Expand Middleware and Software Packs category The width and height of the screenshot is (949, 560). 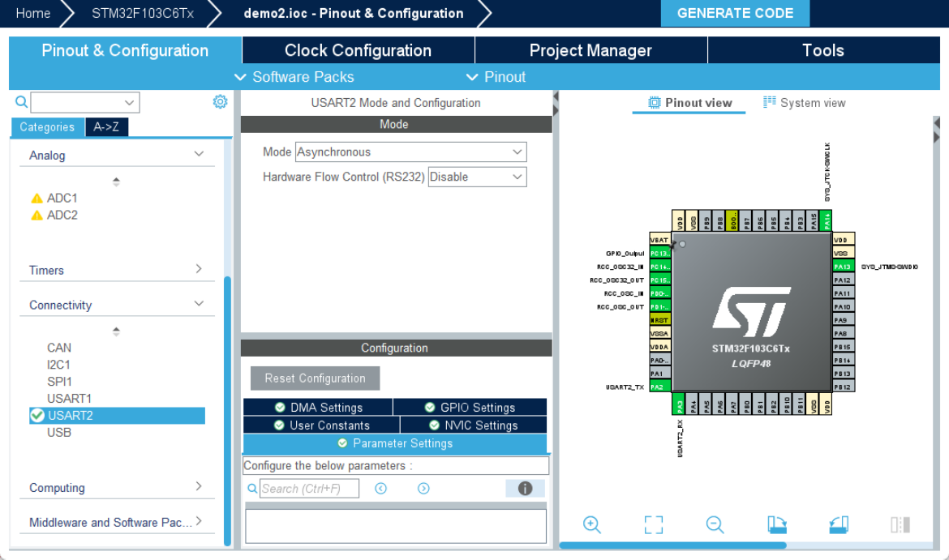199,521
